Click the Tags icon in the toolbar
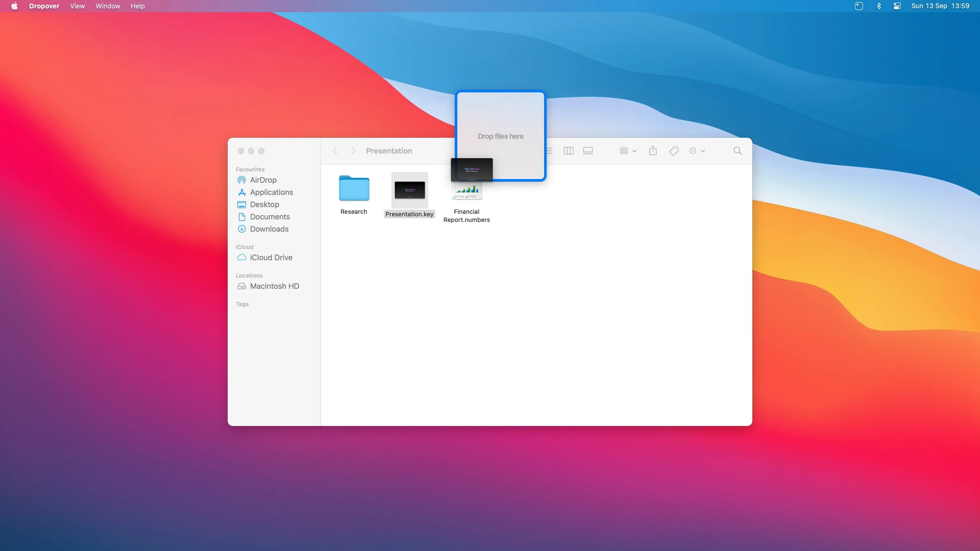This screenshot has height=551, width=980. 674,150
